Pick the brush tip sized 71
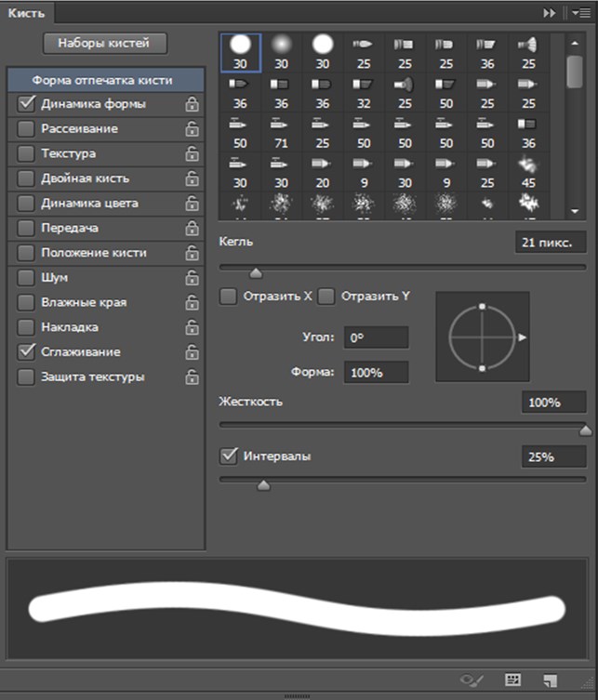 [282, 133]
